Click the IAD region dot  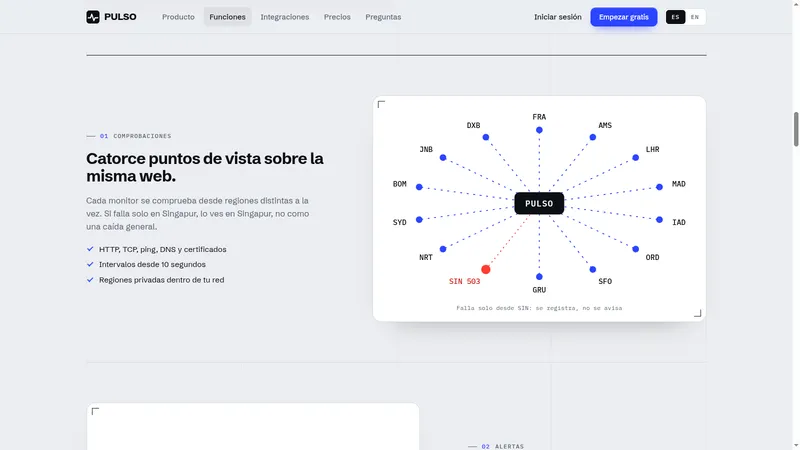[x=660, y=220]
